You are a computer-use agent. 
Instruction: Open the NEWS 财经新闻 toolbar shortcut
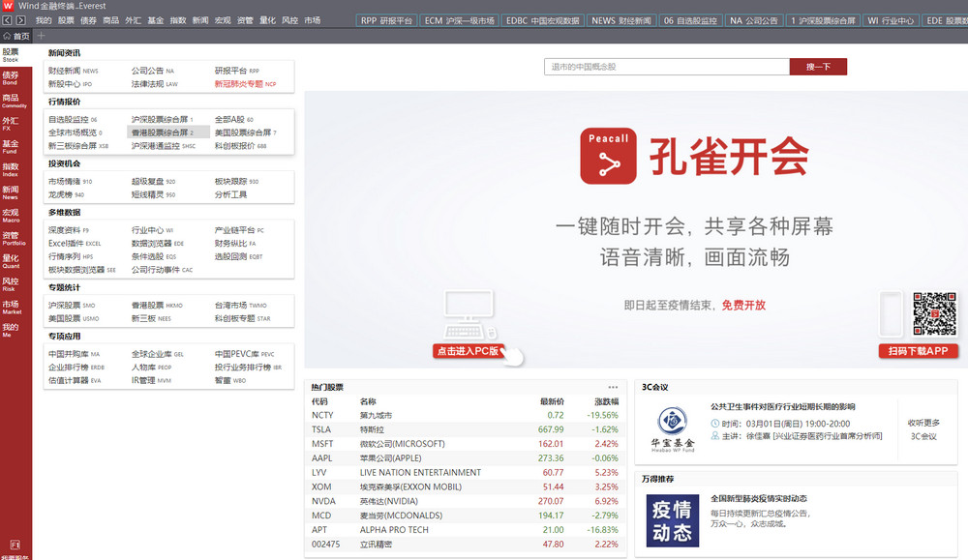tap(621, 20)
